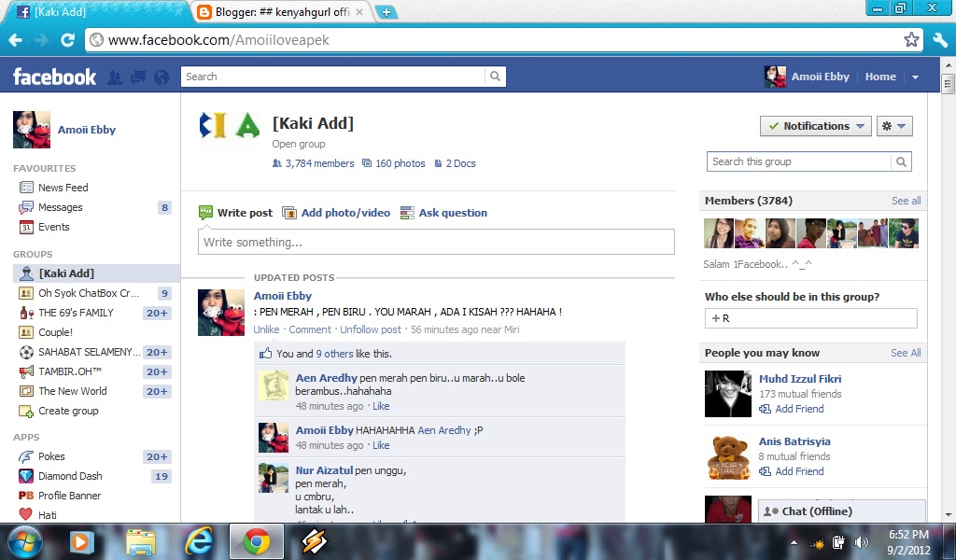Open Events in left sidebar
The height and width of the screenshot is (560, 956).
(x=53, y=227)
